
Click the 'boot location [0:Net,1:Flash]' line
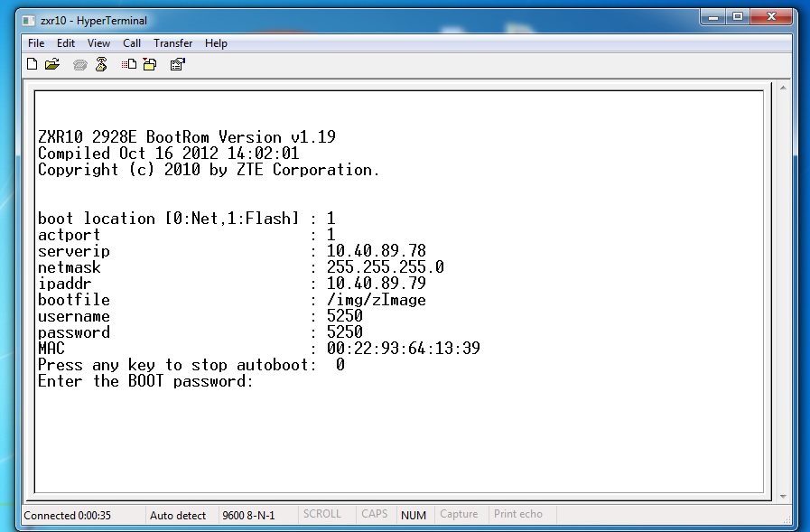(187, 219)
